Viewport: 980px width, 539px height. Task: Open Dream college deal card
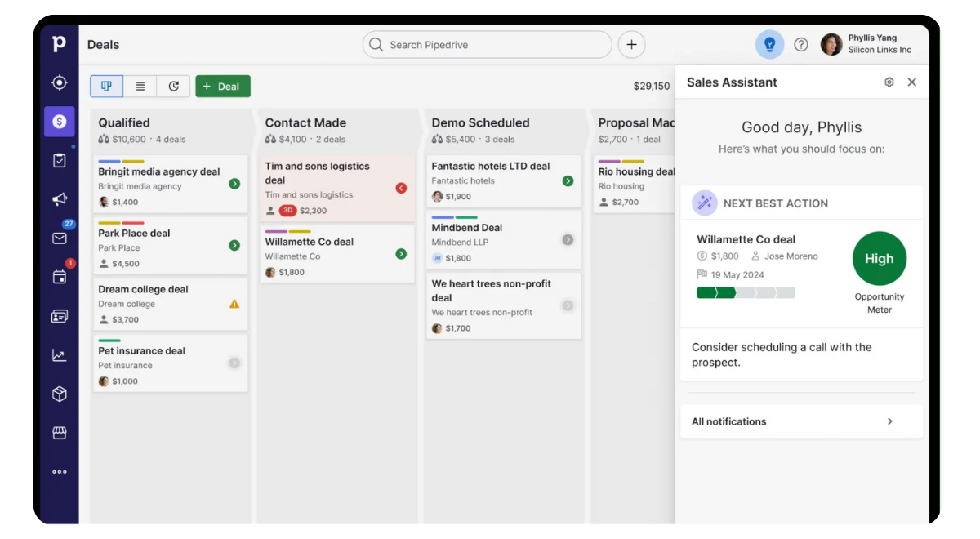click(x=170, y=304)
